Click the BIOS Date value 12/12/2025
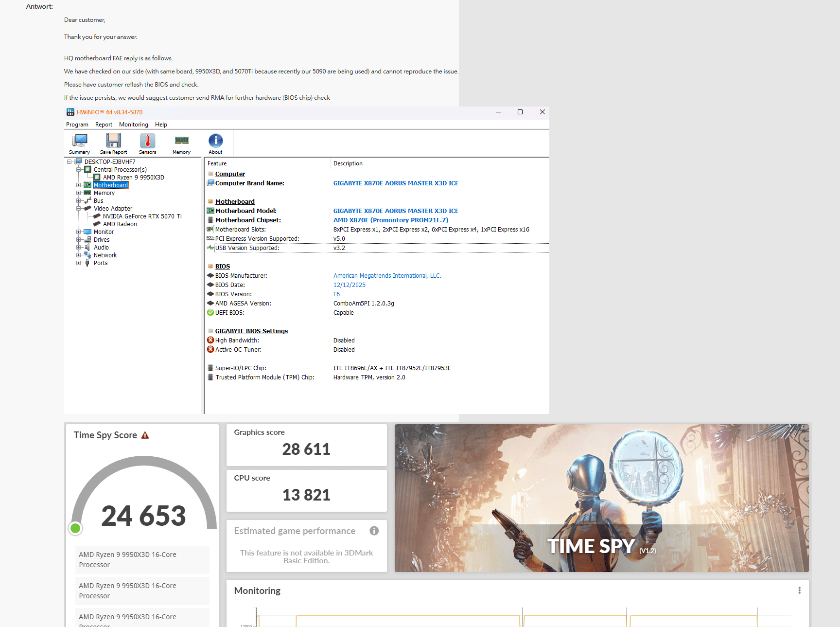 pos(350,285)
